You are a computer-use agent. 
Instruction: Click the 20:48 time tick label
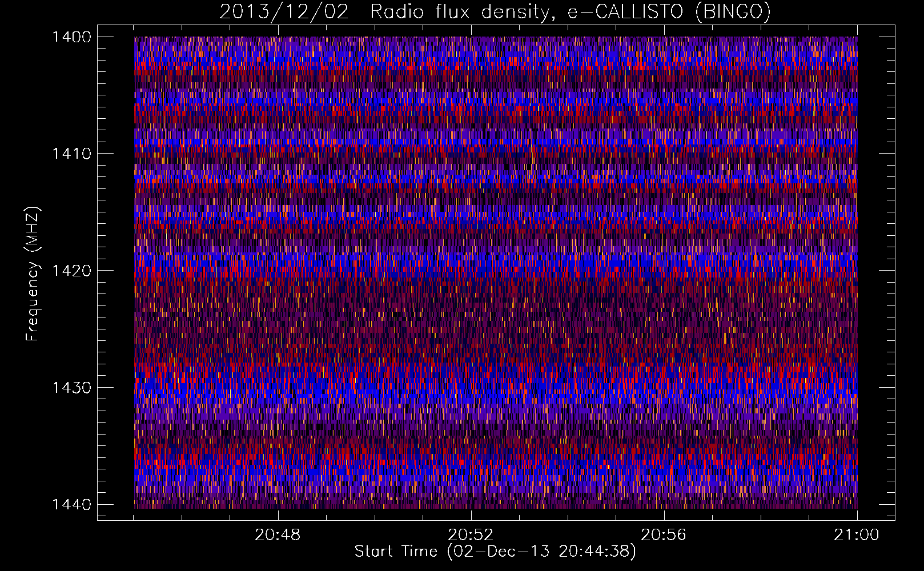tap(278, 535)
